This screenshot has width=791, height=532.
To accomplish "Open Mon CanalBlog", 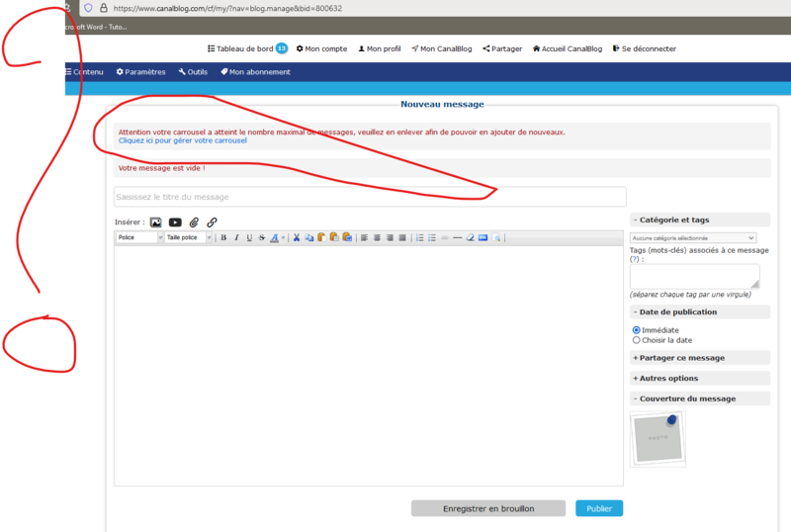I will point(442,49).
